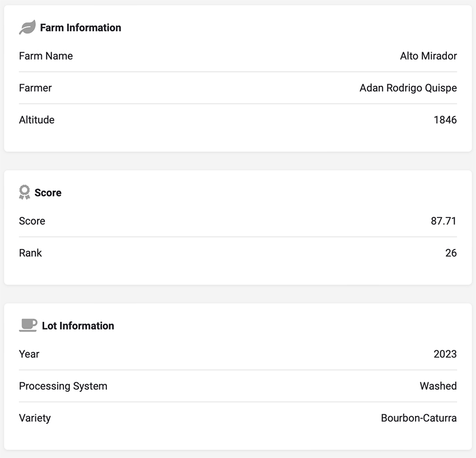Image resolution: width=476 pixels, height=458 pixels.
Task: Select the Lot Information heading
Action: pyautogui.click(x=78, y=326)
